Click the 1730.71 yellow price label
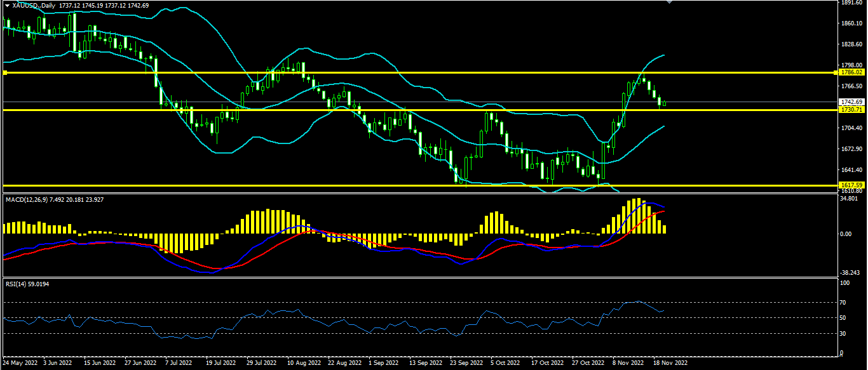This screenshot has width=868, height=370. (851, 110)
